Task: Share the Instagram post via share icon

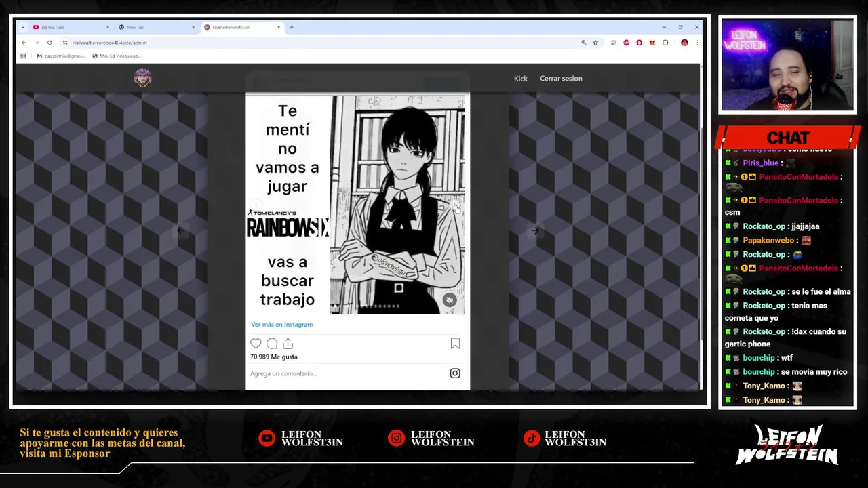Action: coord(288,344)
